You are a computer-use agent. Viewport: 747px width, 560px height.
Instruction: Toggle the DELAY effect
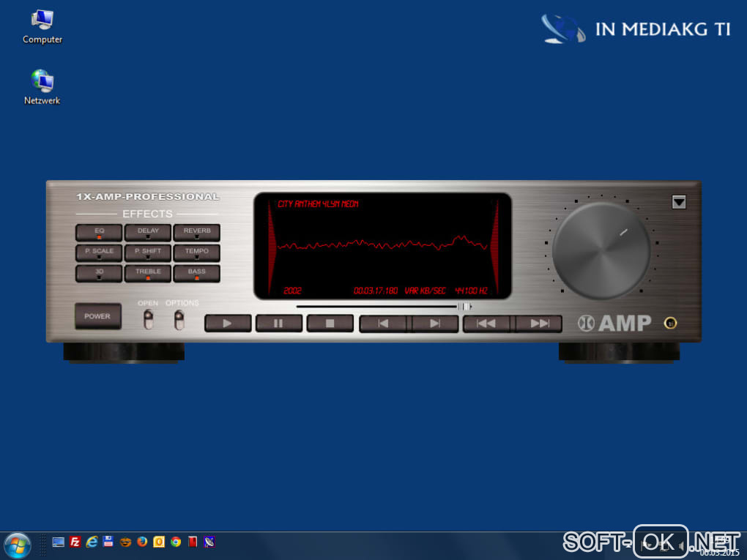click(x=148, y=233)
